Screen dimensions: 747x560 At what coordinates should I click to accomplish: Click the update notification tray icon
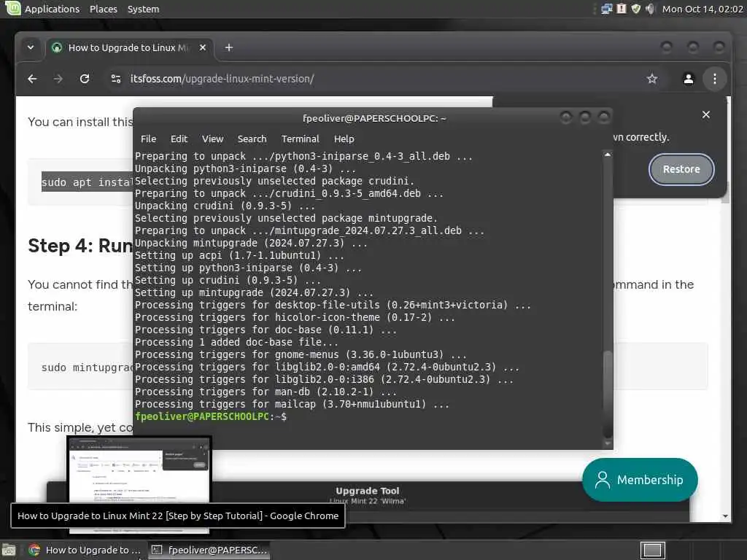pos(622,9)
